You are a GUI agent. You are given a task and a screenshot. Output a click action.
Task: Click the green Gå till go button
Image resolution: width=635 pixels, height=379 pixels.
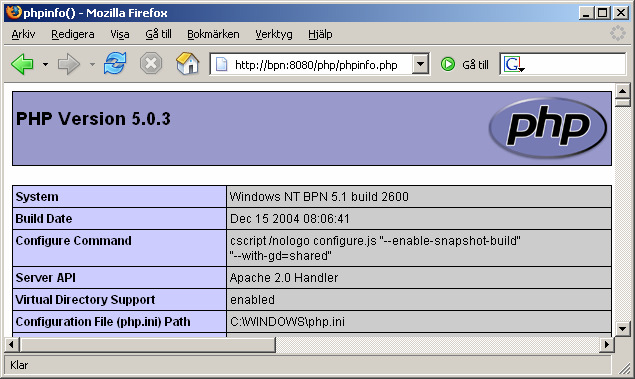pos(465,64)
